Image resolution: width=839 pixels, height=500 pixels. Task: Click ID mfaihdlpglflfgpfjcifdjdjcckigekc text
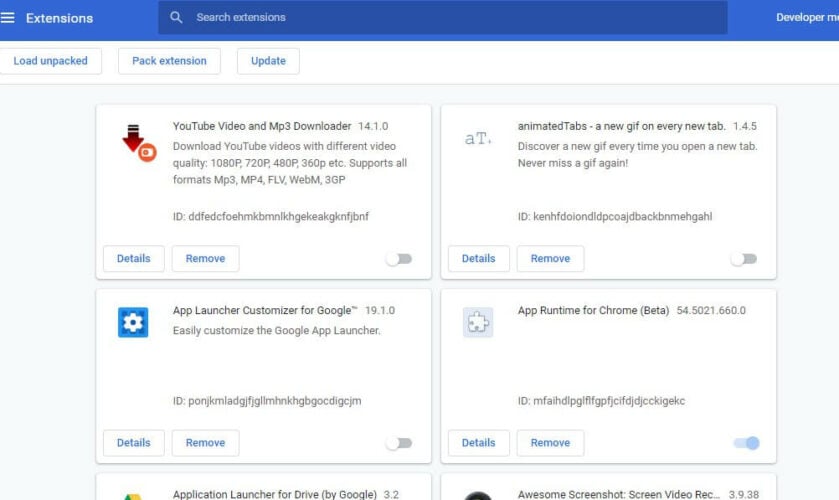pyautogui.click(x=601, y=401)
